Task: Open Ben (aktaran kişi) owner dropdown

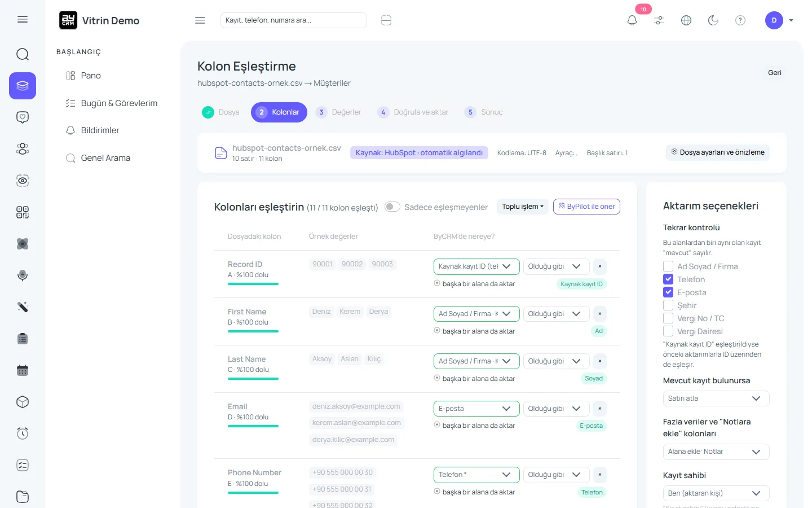Action: click(x=716, y=493)
